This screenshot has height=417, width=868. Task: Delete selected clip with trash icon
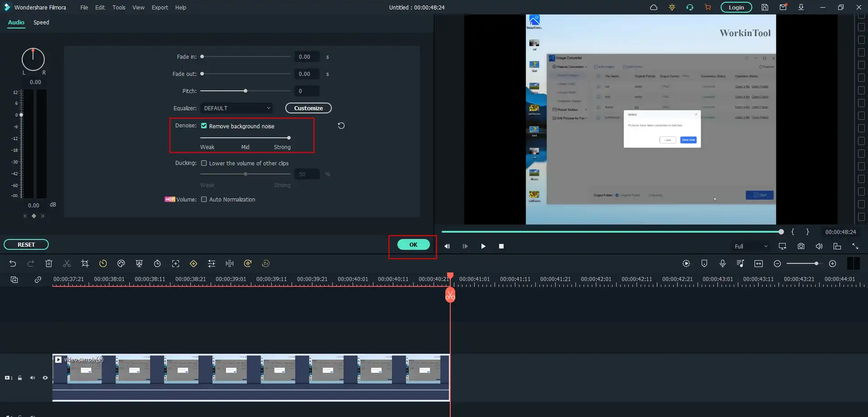(49, 263)
